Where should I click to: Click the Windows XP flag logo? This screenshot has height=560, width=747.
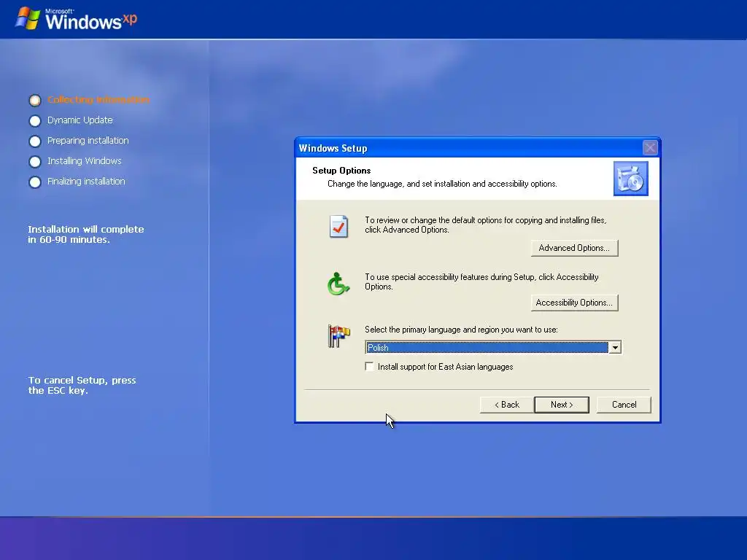[x=28, y=18]
